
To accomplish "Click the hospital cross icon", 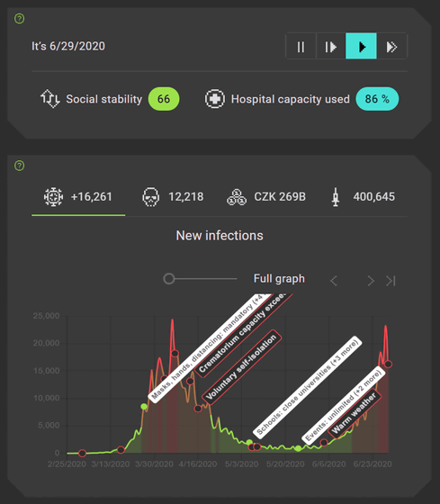I will point(215,99).
